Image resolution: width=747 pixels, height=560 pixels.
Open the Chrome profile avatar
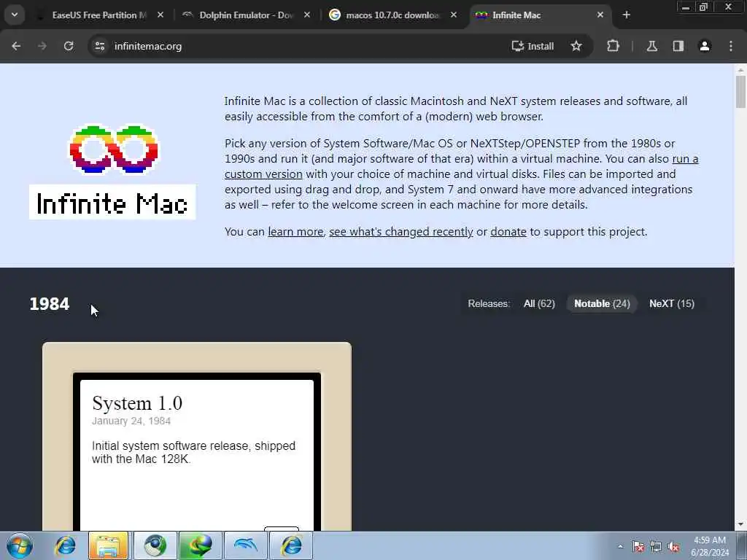[705, 46]
